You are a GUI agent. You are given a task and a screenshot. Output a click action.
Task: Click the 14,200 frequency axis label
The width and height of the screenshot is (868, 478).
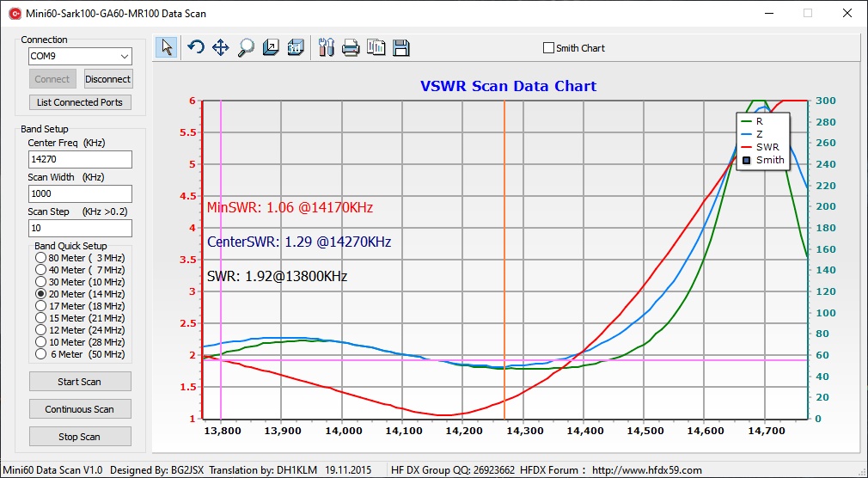coord(462,430)
